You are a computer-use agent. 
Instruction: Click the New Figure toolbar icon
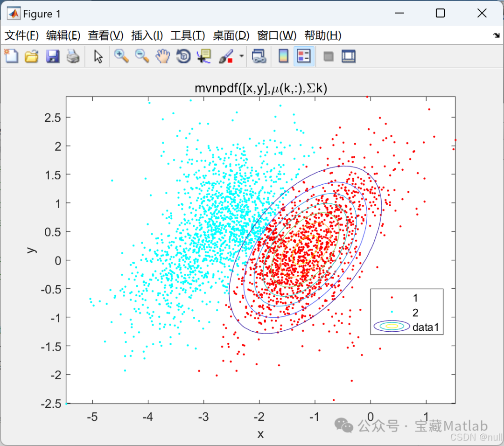[11, 56]
